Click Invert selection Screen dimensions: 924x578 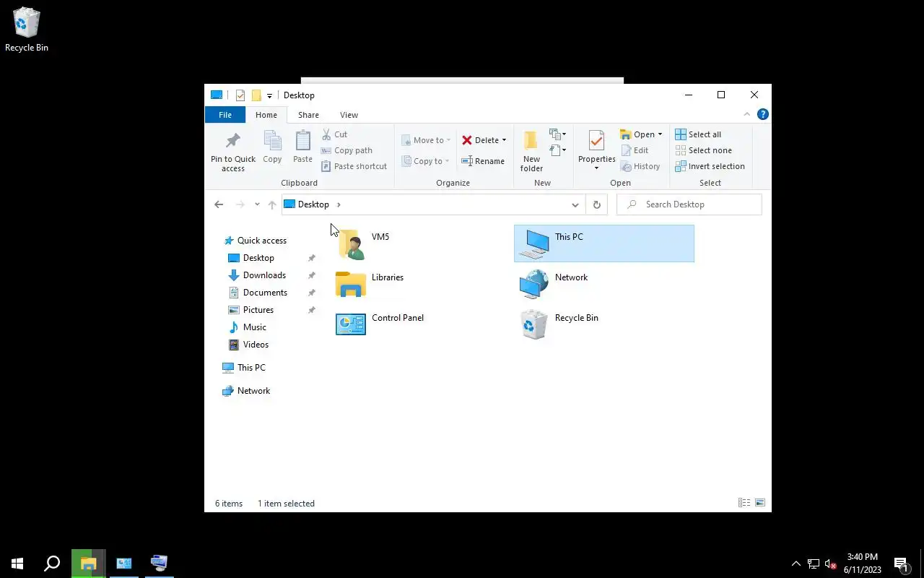click(x=710, y=166)
